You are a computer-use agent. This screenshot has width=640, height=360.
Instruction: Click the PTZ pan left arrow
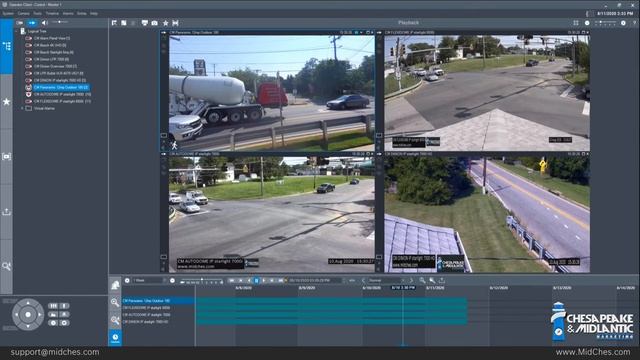coord(16,315)
